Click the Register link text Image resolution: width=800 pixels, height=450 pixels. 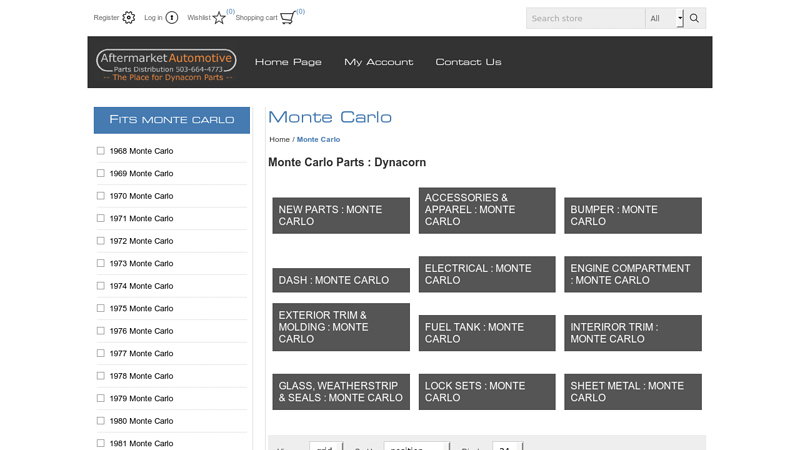tap(106, 18)
